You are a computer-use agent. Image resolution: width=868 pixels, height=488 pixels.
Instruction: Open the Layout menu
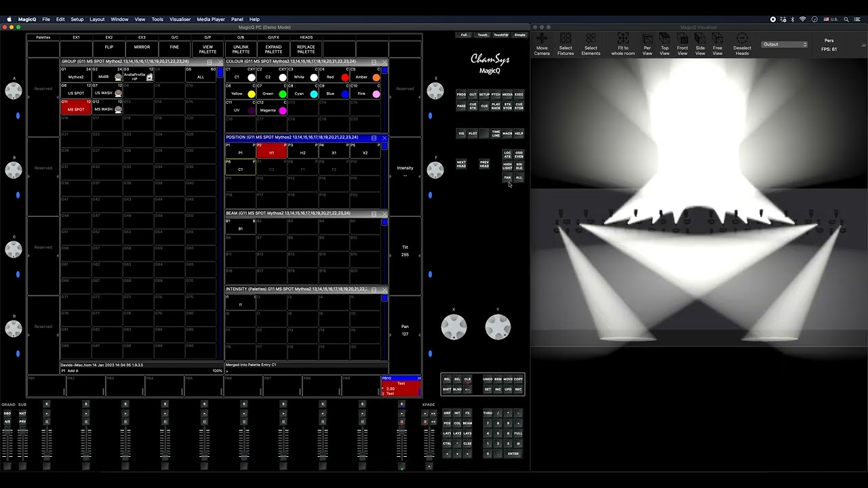click(97, 20)
